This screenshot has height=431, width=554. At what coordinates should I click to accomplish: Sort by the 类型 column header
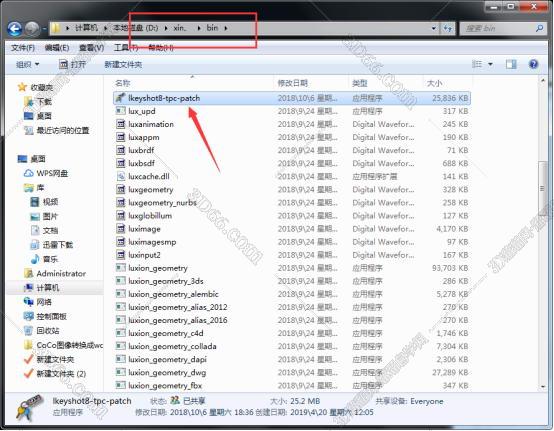[x=360, y=83]
